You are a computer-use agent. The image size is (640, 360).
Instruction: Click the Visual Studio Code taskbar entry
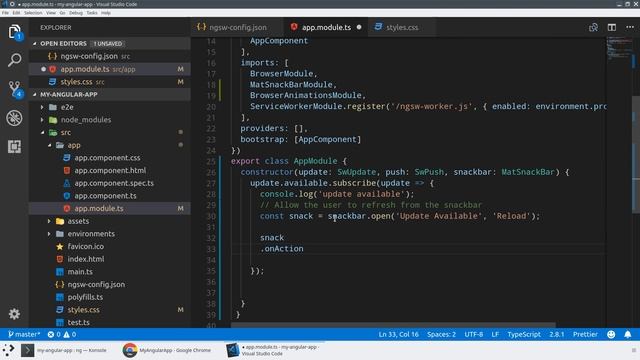coord(274,350)
